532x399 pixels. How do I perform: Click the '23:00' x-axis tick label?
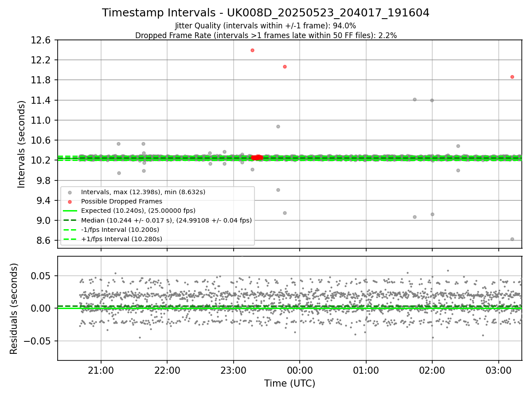click(x=233, y=370)
